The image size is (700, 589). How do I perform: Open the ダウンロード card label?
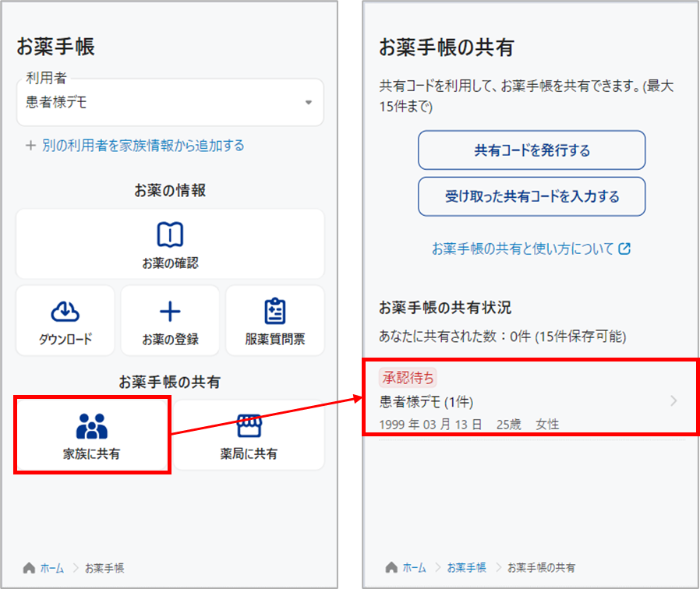pyautogui.click(x=65, y=339)
